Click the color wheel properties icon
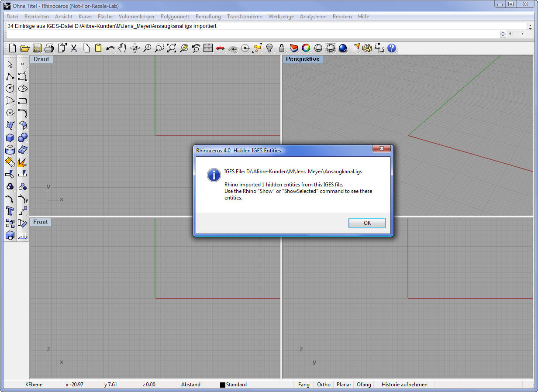The width and height of the screenshot is (538, 392). click(306, 48)
